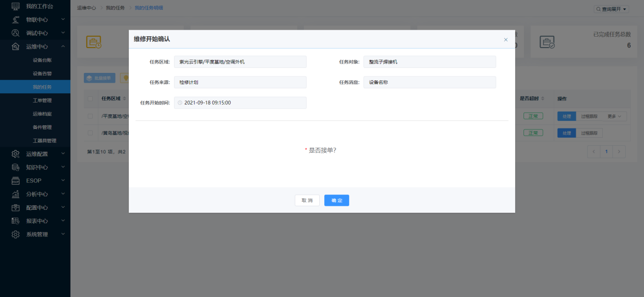Click the 运维配置 gear icon

coord(16,154)
